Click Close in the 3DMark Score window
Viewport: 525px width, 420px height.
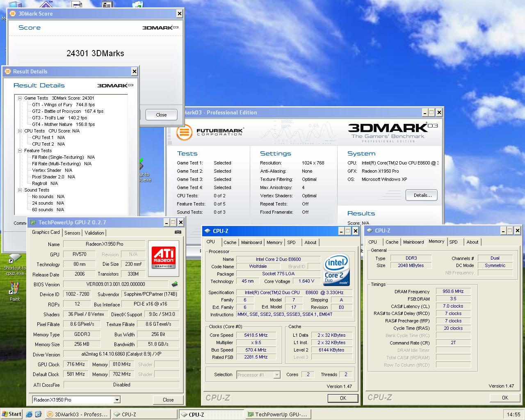point(161,115)
